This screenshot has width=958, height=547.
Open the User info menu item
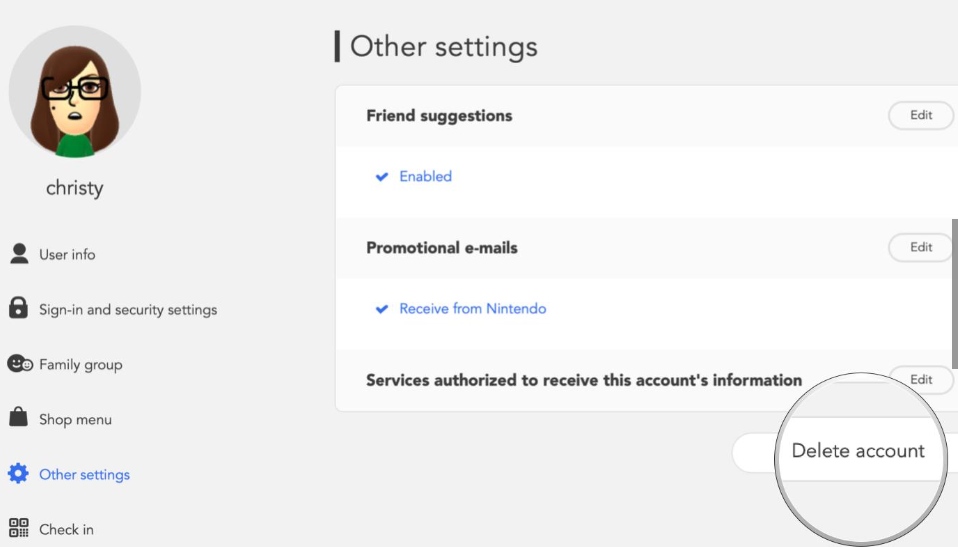pos(67,255)
